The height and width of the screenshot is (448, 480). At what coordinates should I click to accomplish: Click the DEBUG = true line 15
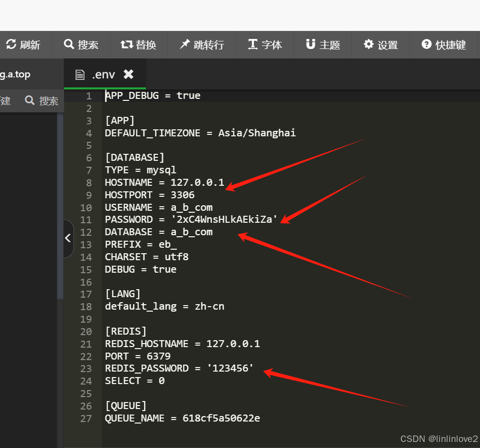coord(141,269)
